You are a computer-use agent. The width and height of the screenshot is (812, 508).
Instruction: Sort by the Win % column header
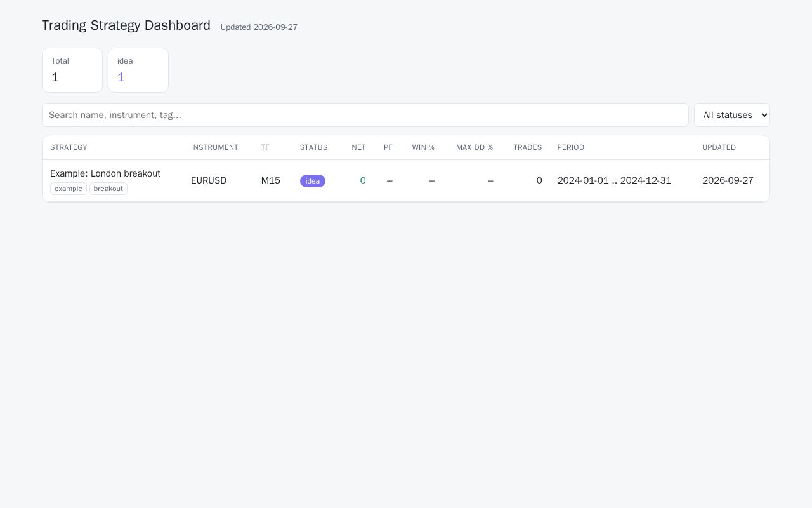423,147
